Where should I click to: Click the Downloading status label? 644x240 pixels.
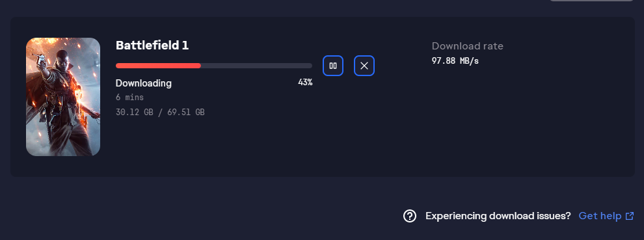point(143,83)
